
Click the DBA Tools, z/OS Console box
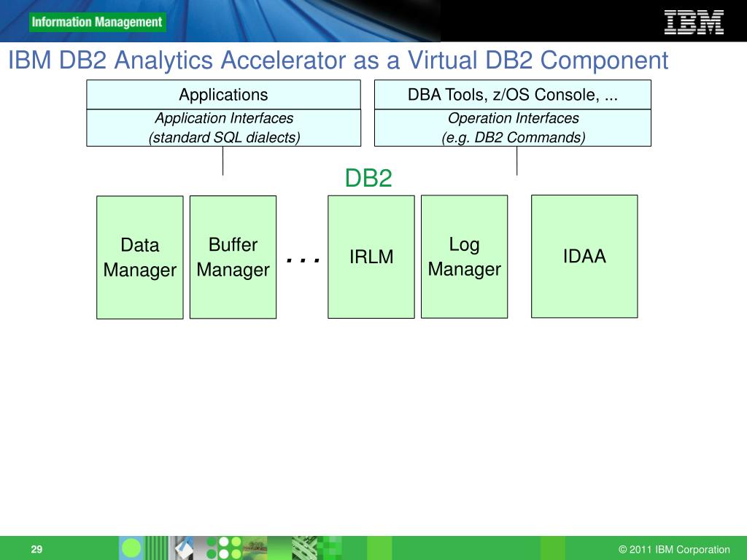click(x=513, y=95)
